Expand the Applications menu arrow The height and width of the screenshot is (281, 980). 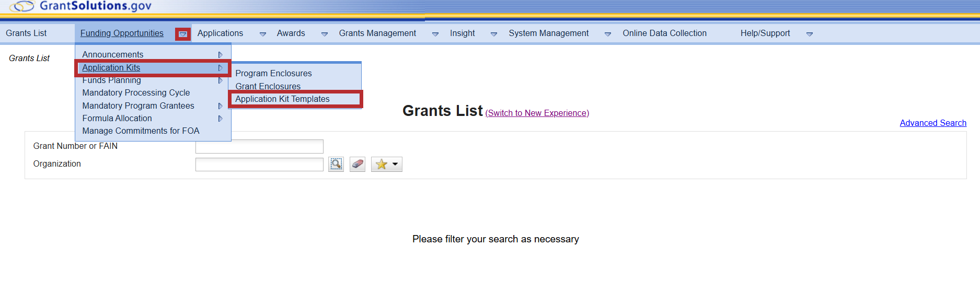coord(263,34)
